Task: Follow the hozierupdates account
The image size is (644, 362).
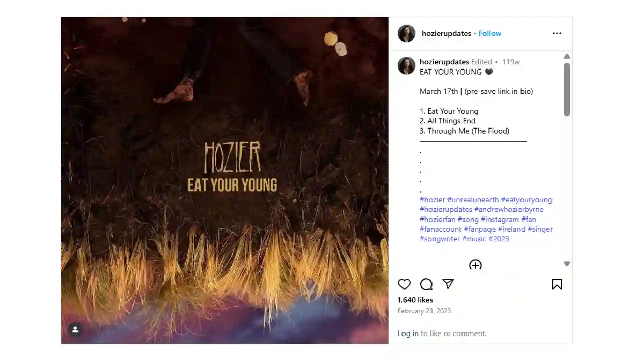Action: pyautogui.click(x=489, y=33)
